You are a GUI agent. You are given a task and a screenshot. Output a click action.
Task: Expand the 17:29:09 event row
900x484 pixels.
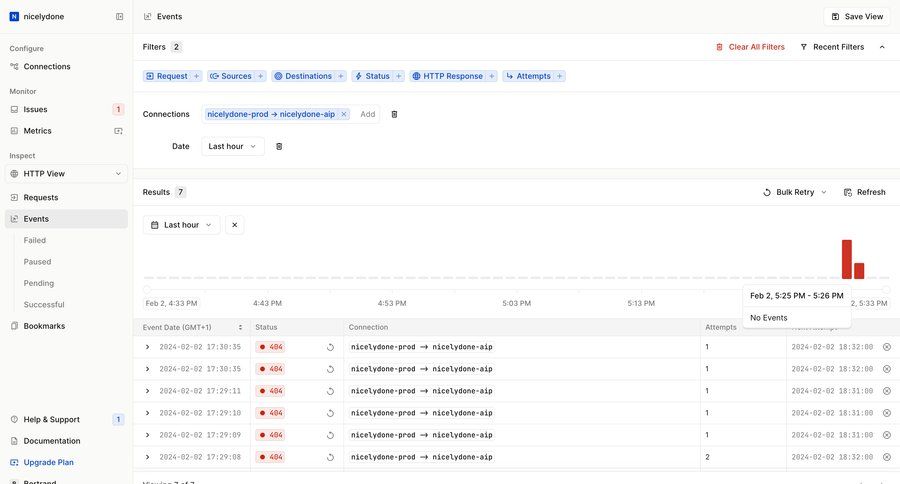(148, 435)
